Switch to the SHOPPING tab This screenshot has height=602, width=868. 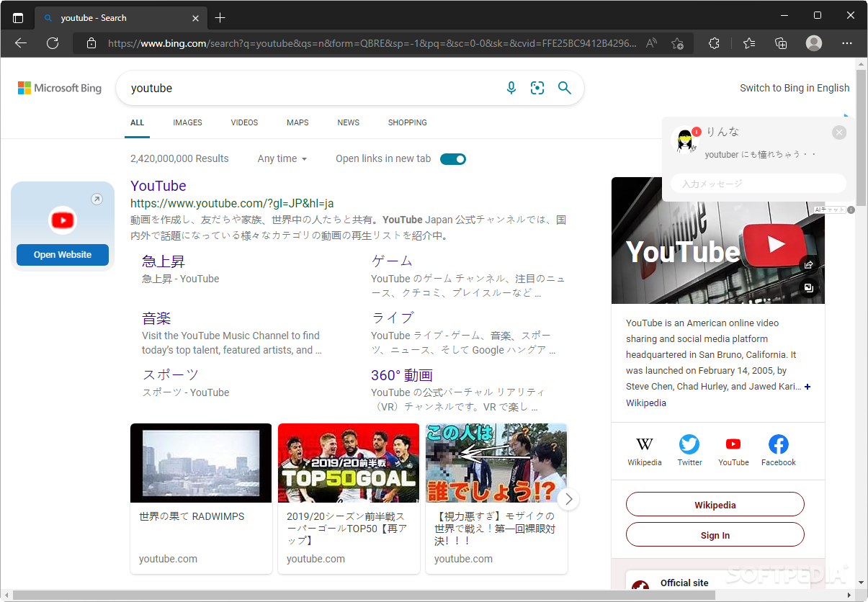point(407,122)
